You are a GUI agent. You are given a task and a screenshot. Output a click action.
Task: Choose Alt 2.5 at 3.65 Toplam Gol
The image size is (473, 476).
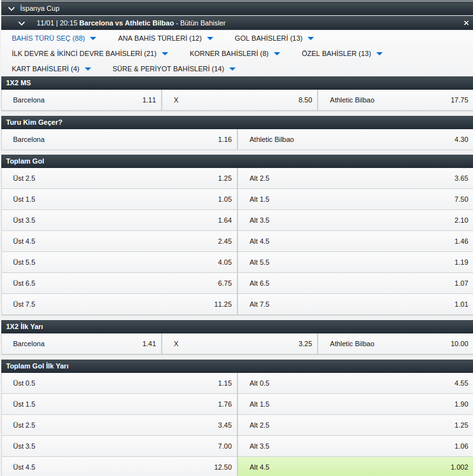355,178
